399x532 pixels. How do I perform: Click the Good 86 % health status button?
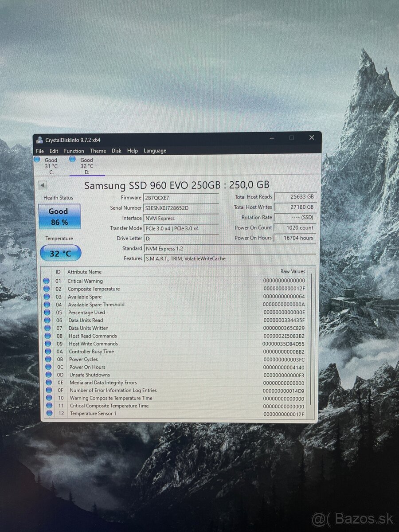click(x=59, y=216)
